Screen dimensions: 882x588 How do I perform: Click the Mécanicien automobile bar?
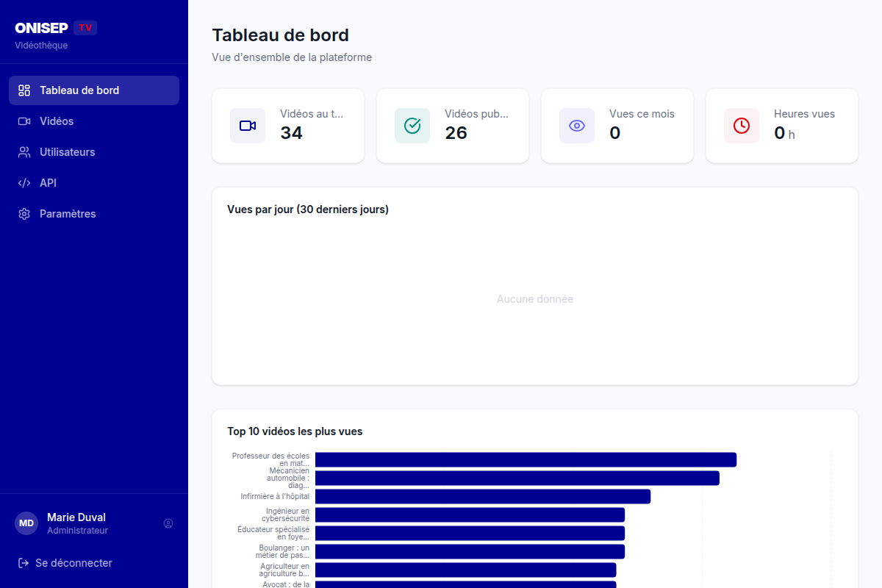tap(517, 478)
